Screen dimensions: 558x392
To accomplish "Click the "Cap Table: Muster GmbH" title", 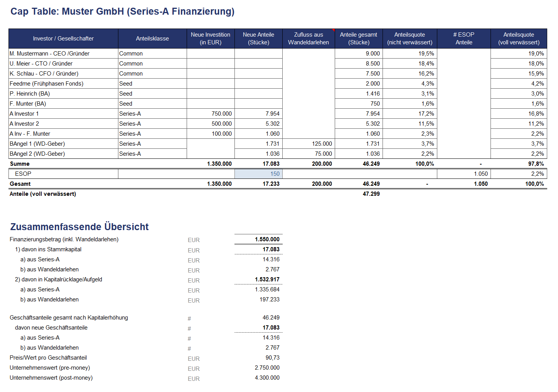I will pos(122,12).
